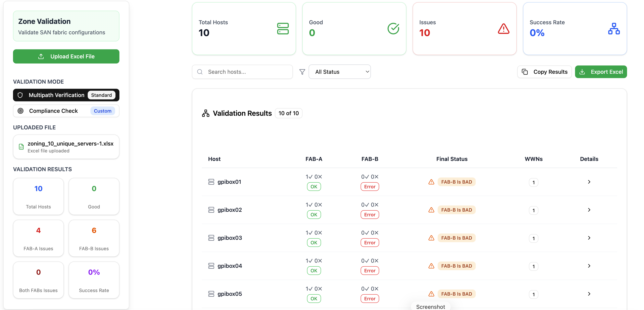Click the uploaded Excel file icon

21,147
